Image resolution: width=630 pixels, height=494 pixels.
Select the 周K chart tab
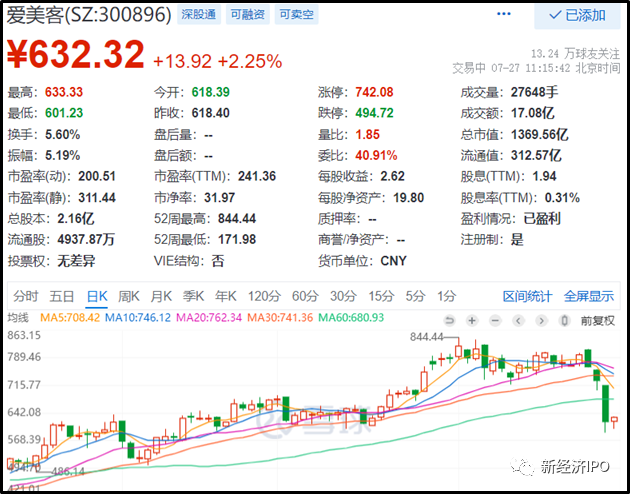point(129,296)
